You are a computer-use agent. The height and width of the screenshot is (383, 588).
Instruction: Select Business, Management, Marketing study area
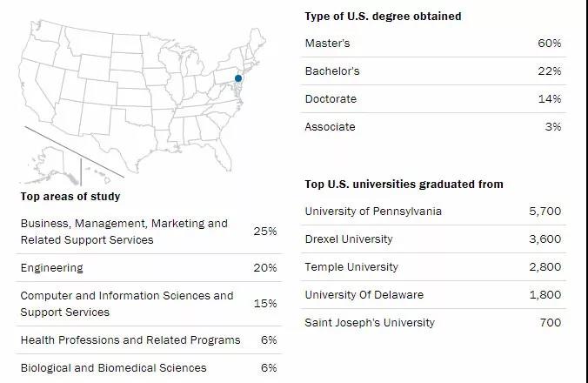(124, 231)
